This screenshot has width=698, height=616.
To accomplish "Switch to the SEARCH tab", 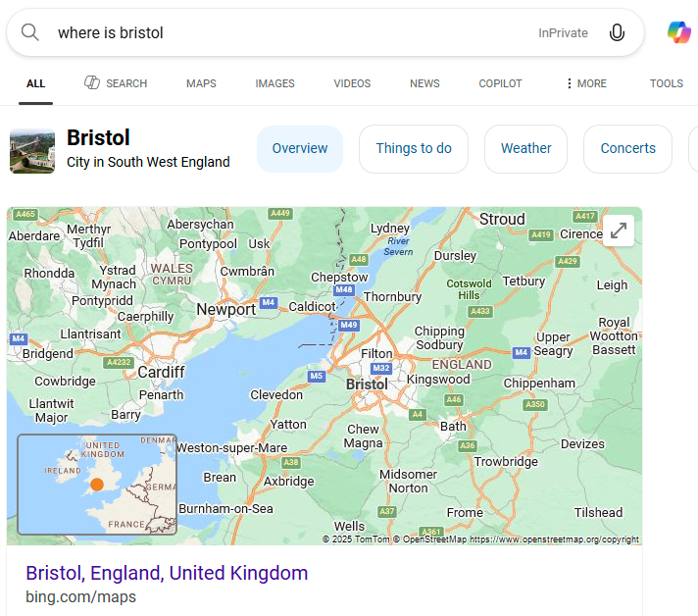I will [x=116, y=83].
